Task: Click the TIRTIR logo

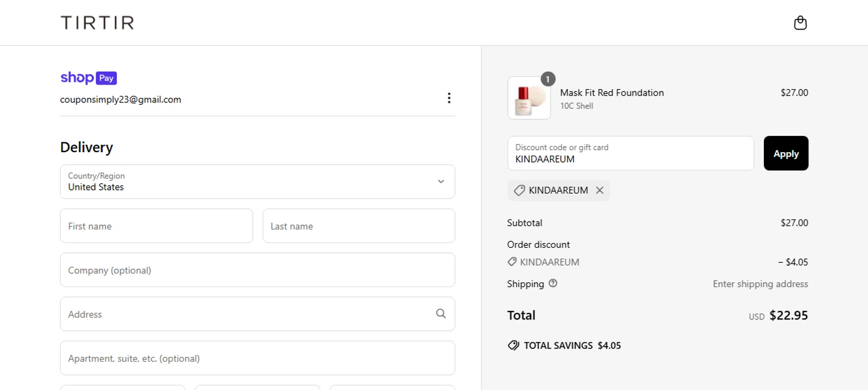Action: click(97, 23)
